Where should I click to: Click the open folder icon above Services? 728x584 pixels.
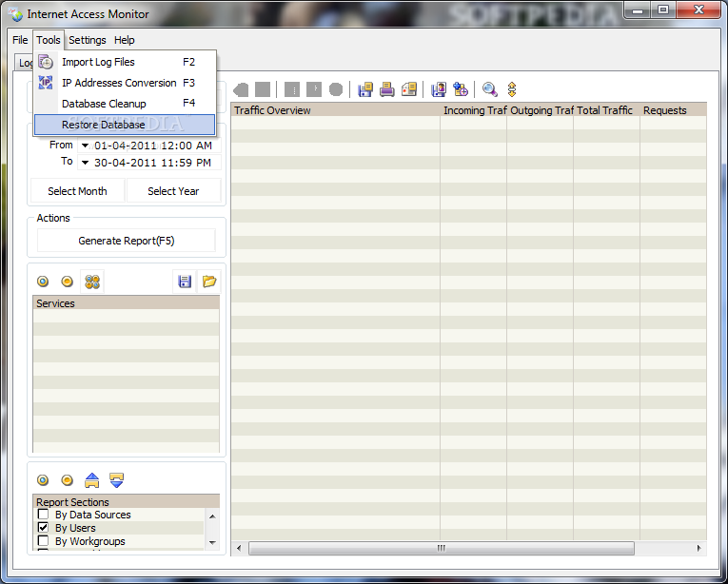(209, 282)
